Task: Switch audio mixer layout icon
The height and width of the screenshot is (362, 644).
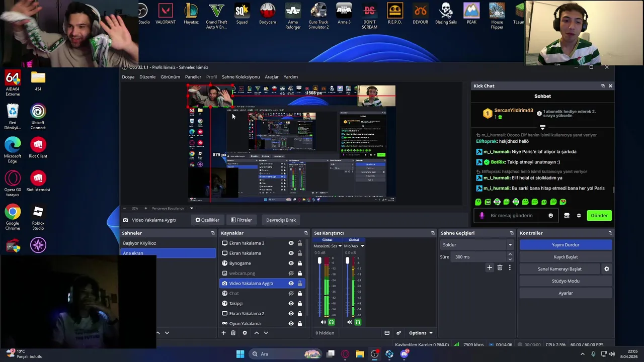Action: pyautogui.click(x=387, y=333)
